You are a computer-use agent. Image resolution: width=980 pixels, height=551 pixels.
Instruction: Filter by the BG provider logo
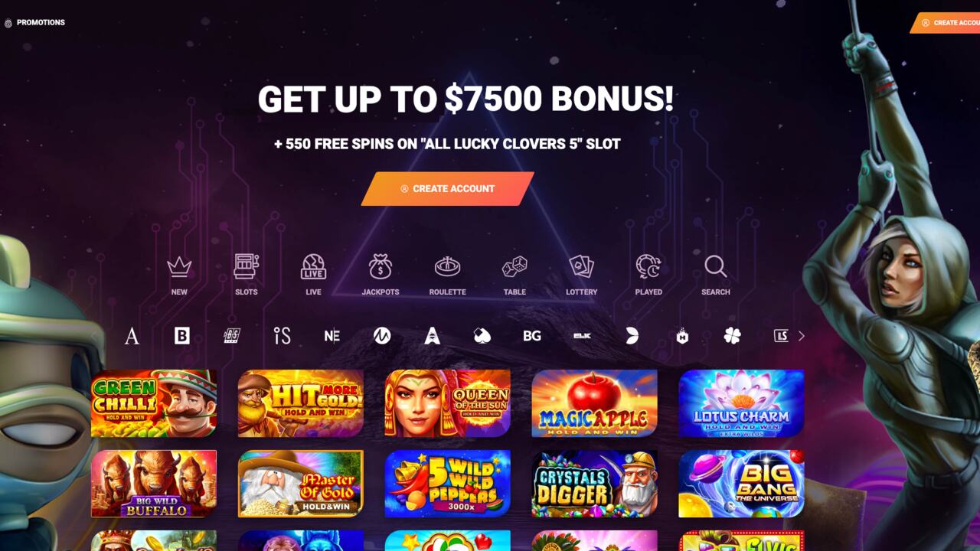point(532,336)
